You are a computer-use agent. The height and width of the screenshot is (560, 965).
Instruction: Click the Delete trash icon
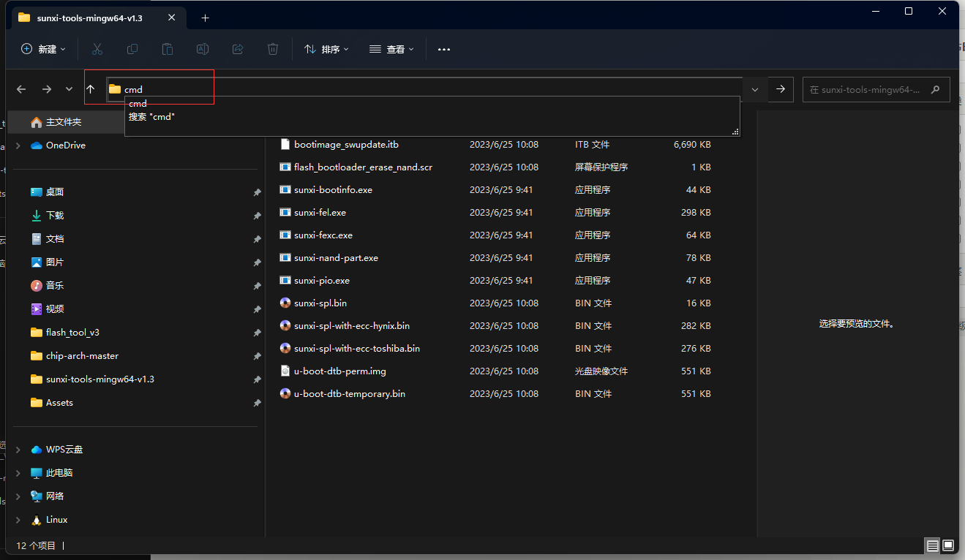[273, 49]
